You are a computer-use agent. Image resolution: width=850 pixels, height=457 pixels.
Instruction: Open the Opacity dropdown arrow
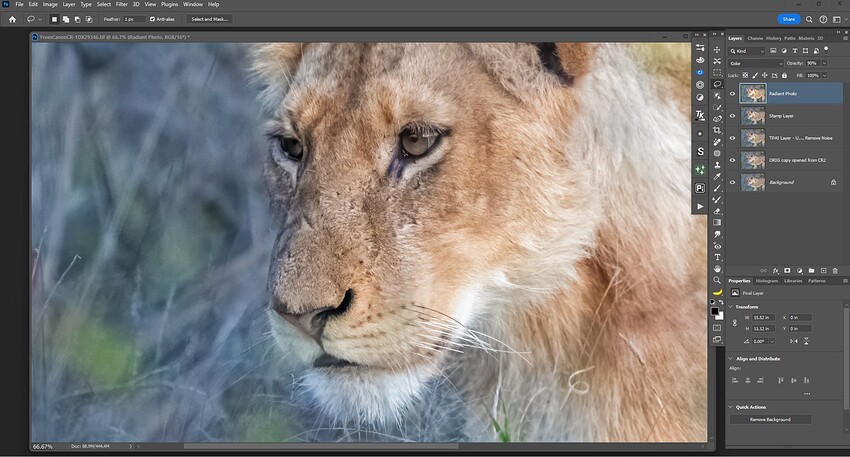tap(825, 63)
